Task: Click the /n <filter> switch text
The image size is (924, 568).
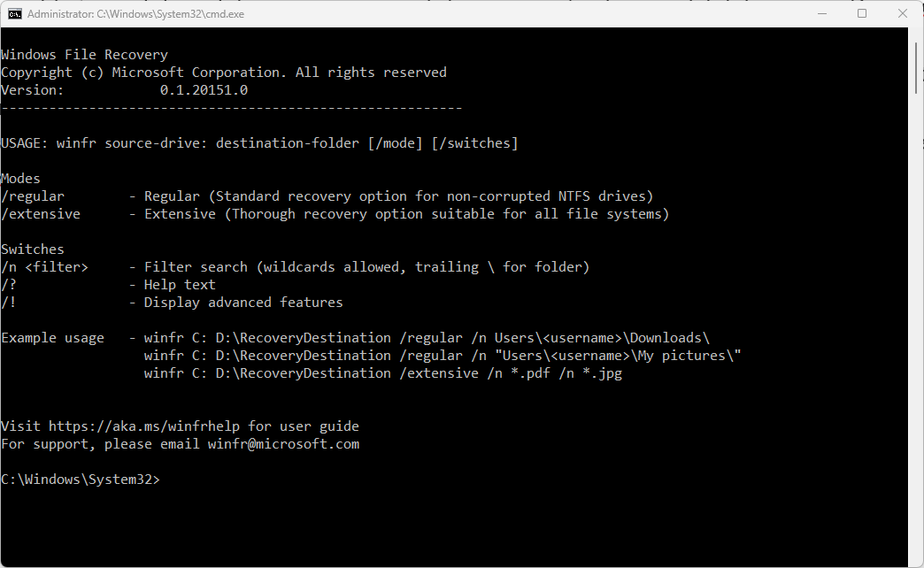Action: (44, 267)
